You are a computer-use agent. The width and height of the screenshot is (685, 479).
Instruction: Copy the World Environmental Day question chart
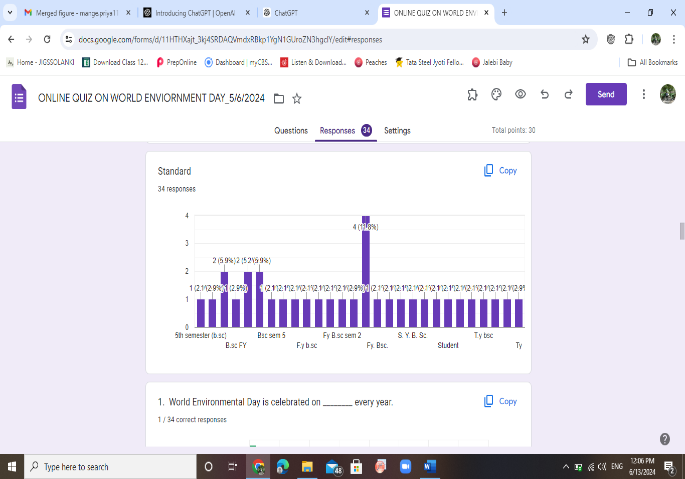click(x=500, y=402)
